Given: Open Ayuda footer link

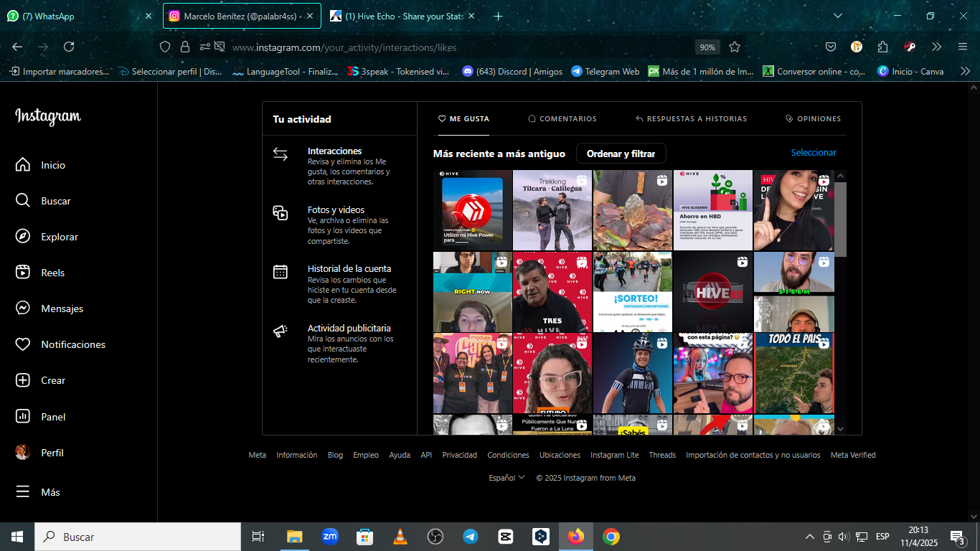Looking at the screenshot, I should (x=400, y=455).
